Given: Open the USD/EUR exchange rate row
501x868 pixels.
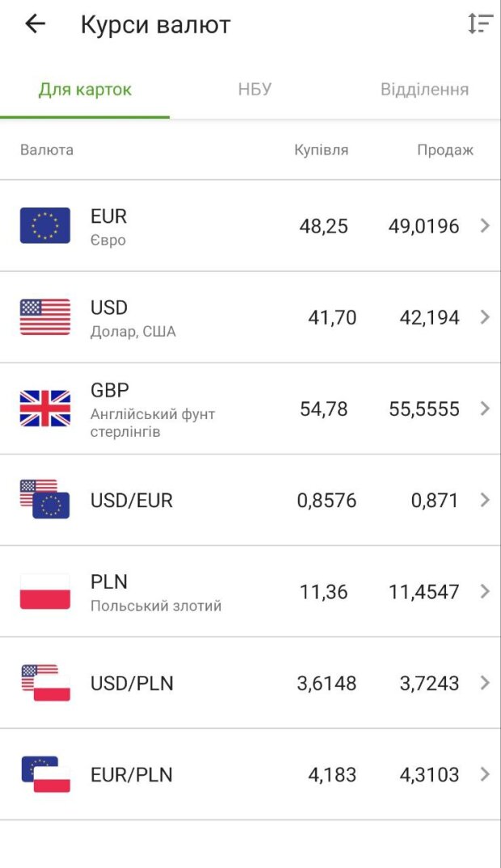Looking at the screenshot, I should [x=242, y=501].
